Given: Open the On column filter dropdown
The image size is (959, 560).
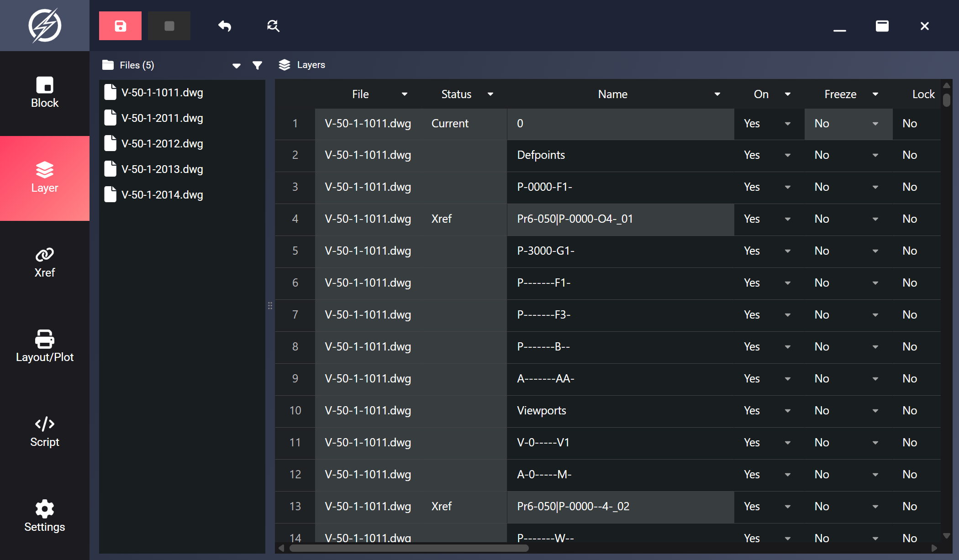Looking at the screenshot, I should 788,94.
